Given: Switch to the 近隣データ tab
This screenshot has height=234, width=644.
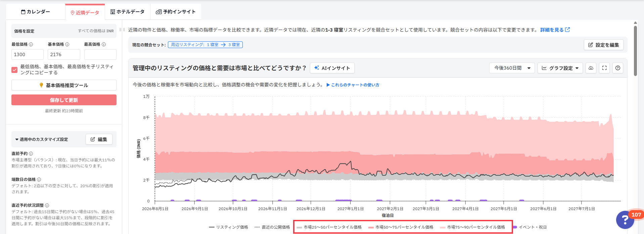Looking at the screenshot, I should pyautogui.click(x=85, y=12).
